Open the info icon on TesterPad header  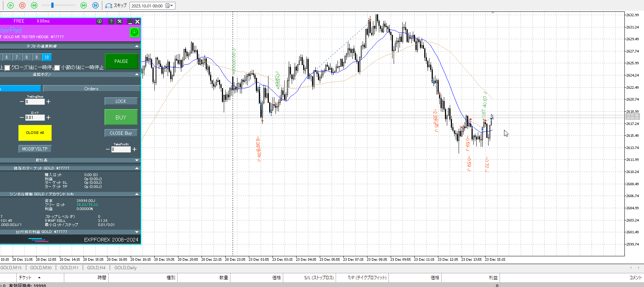[x=99, y=21]
